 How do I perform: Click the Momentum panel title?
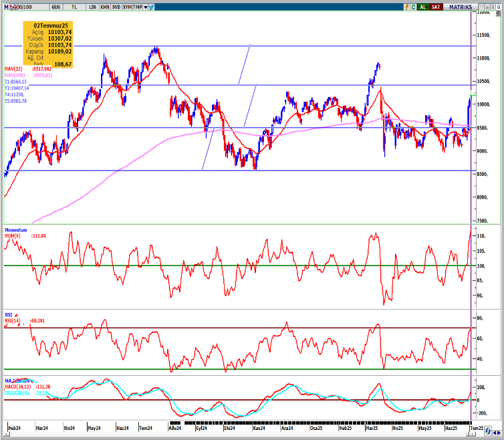(x=16, y=230)
